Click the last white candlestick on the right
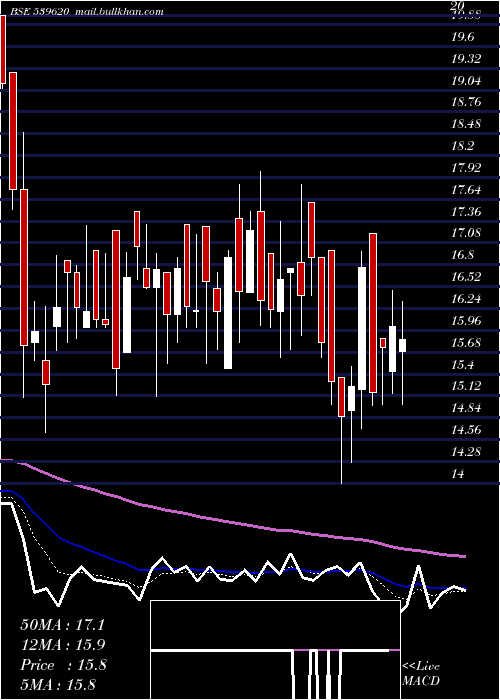The image size is (500, 700). pyautogui.click(x=402, y=346)
